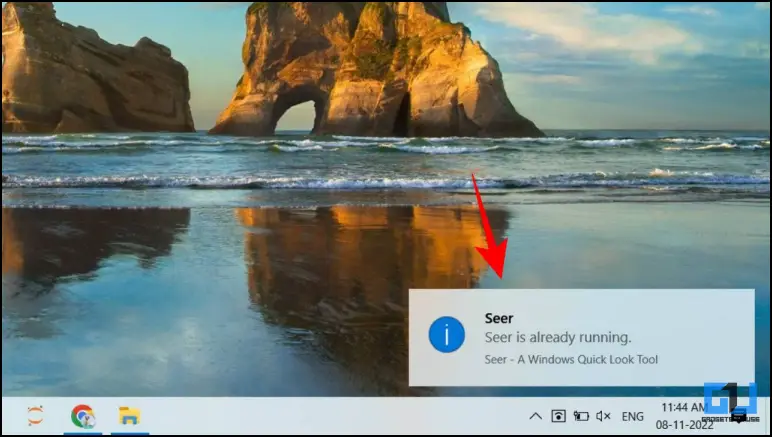Viewport: 772px width, 437px height.
Task: Launch Google Chrome from the taskbar
Action: pyautogui.click(x=83, y=416)
